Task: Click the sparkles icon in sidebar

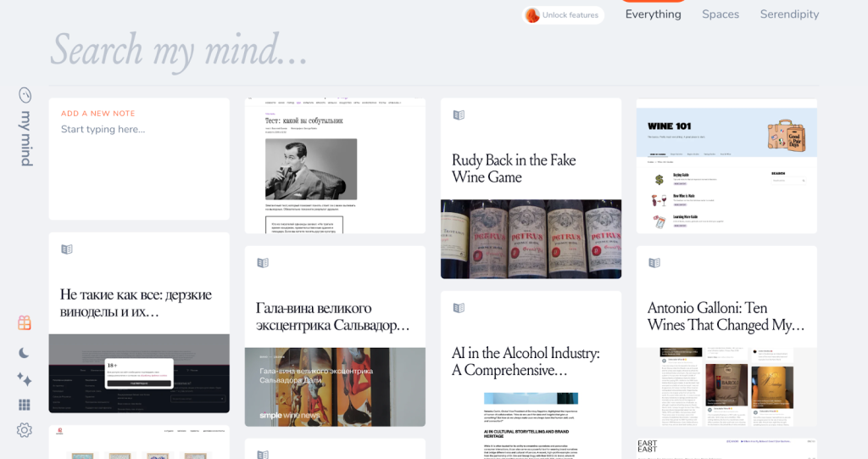Action: coord(24,379)
